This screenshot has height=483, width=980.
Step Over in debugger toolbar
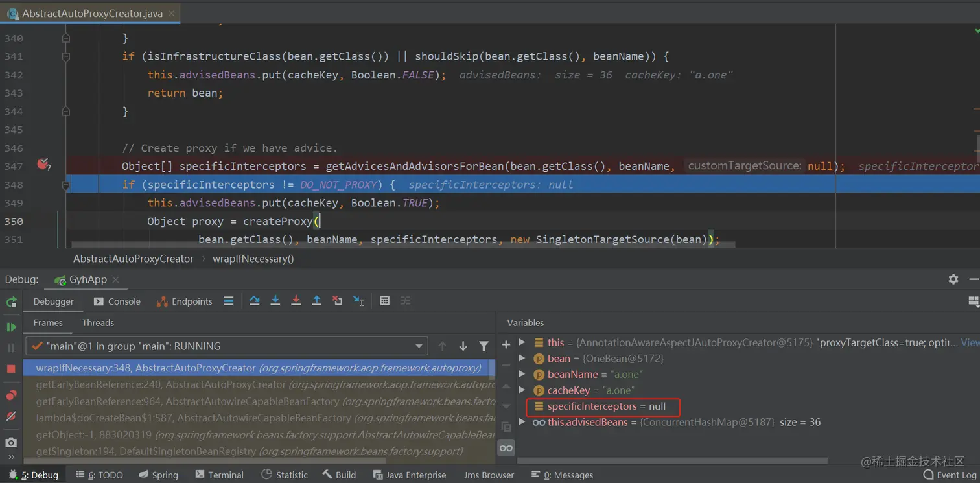point(254,301)
